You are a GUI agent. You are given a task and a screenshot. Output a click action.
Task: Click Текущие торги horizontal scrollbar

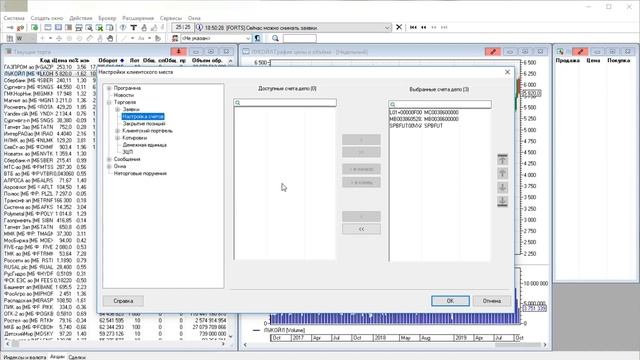point(116,344)
